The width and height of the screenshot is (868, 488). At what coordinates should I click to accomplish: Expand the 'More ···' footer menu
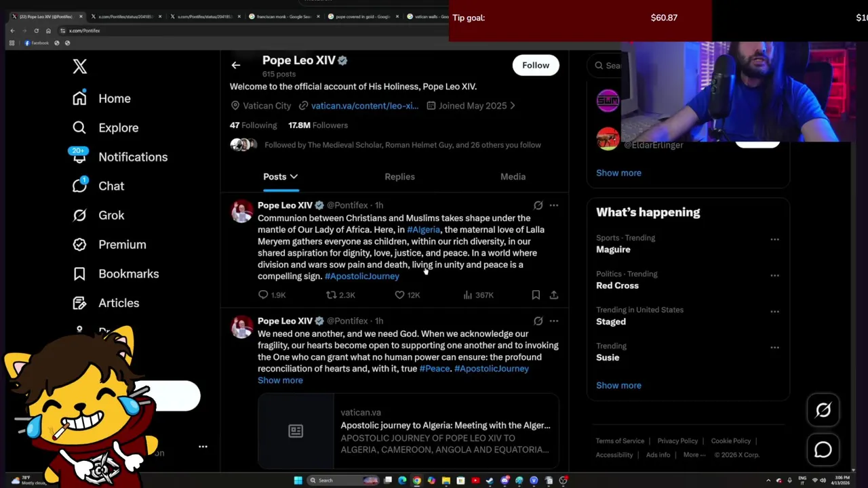[694, 455]
